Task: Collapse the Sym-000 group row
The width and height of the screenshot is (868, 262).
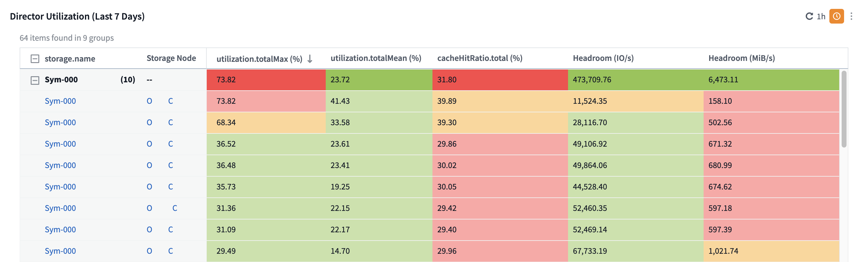Action: pyautogui.click(x=35, y=80)
